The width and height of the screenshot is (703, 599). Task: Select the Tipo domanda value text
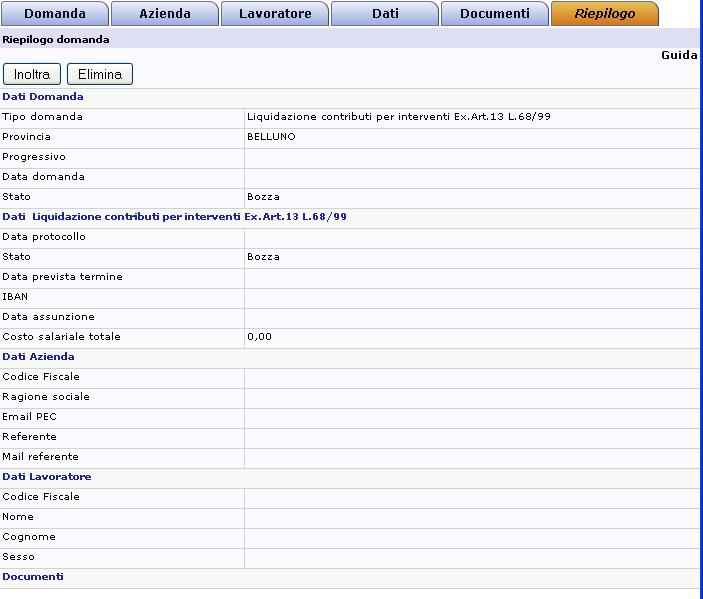(x=398, y=117)
